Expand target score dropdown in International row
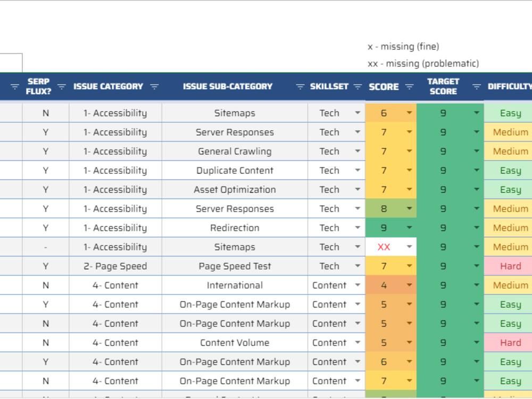Image resolution: width=532 pixels, height=399 pixels. click(477, 285)
